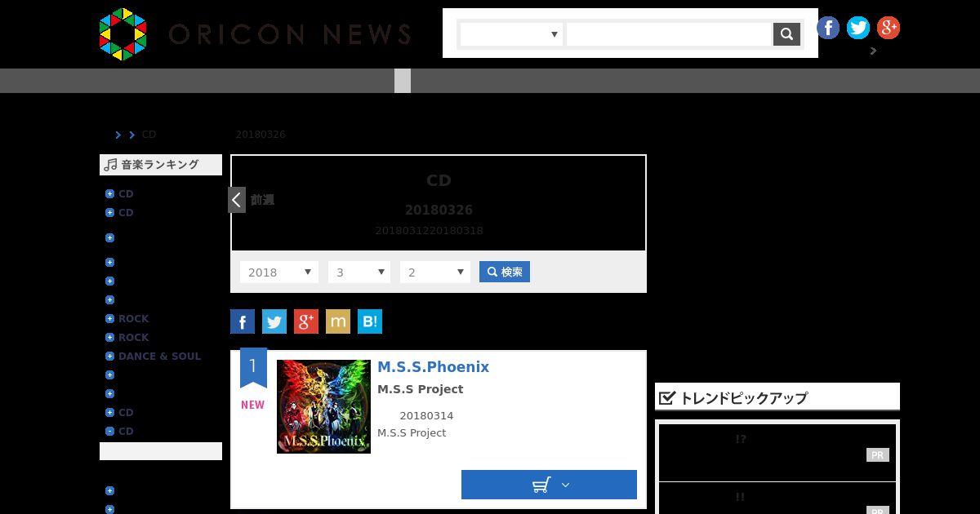Open the month dropdown showing 3

point(359,272)
